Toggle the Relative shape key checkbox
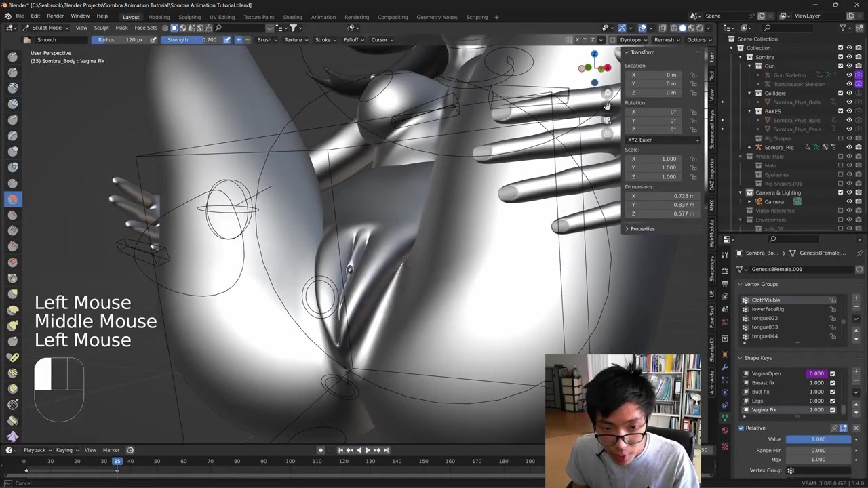Viewport: 868px width, 488px height. (x=741, y=428)
